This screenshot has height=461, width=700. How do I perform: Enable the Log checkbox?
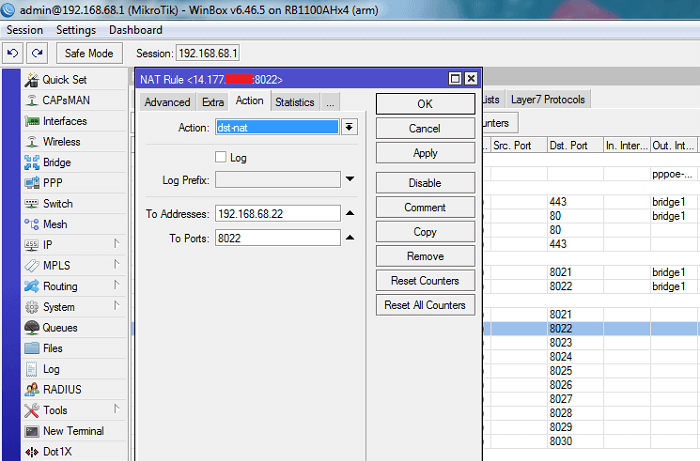coord(221,157)
